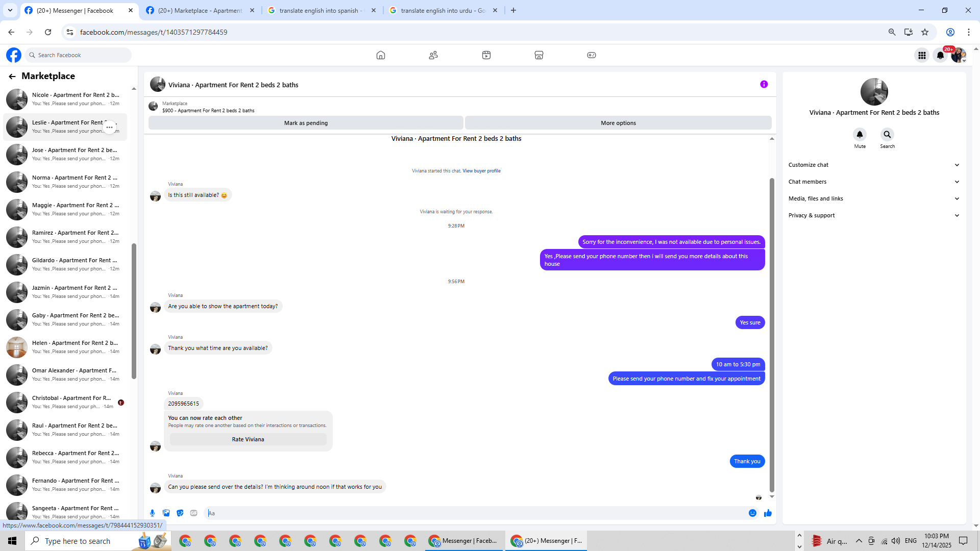Open the sticker picker icon

(180, 513)
